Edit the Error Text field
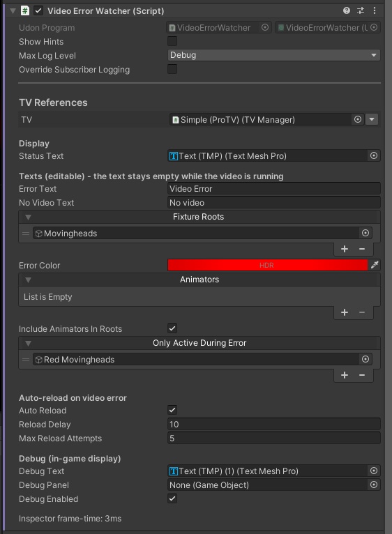Screen dimensions: 392x534 coord(273,188)
